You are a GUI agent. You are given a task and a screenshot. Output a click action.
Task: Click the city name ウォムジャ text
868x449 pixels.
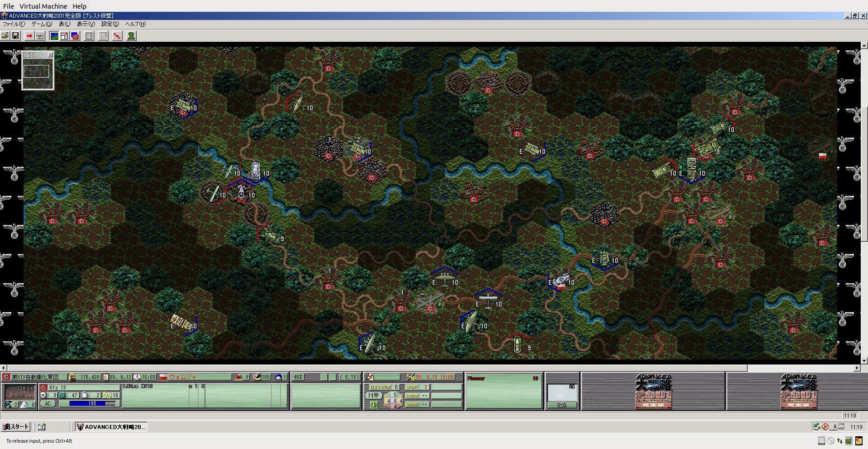click(183, 377)
